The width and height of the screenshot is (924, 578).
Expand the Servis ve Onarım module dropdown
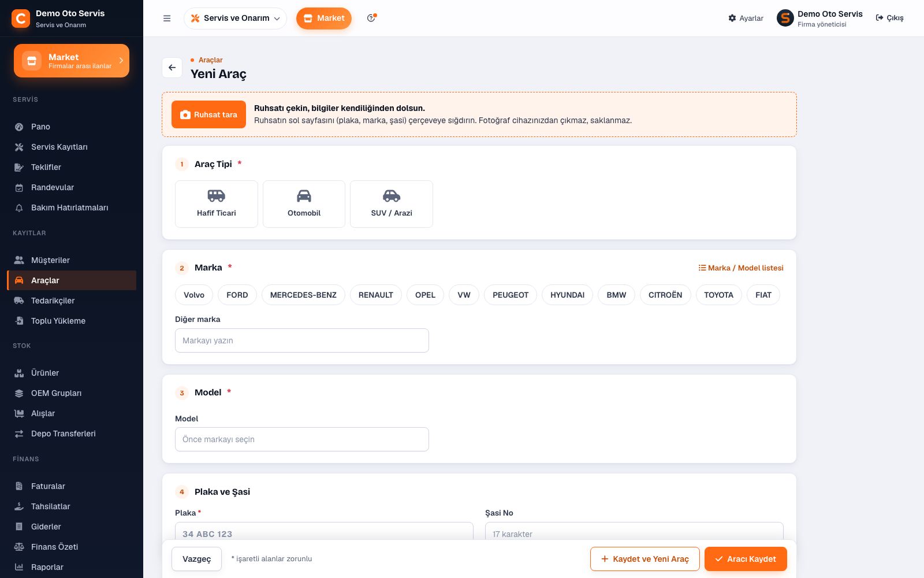point(235,18)
